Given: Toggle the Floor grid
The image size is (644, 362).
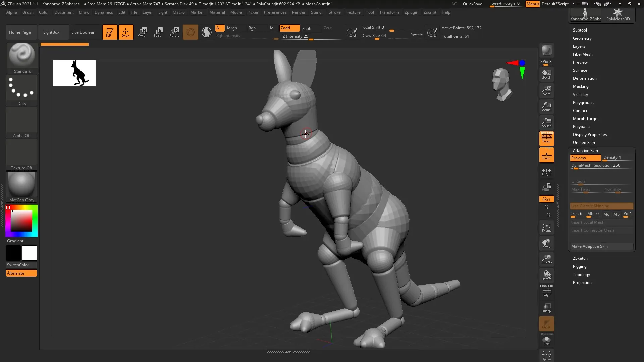Looking at the screenshot, I should 546,155.
